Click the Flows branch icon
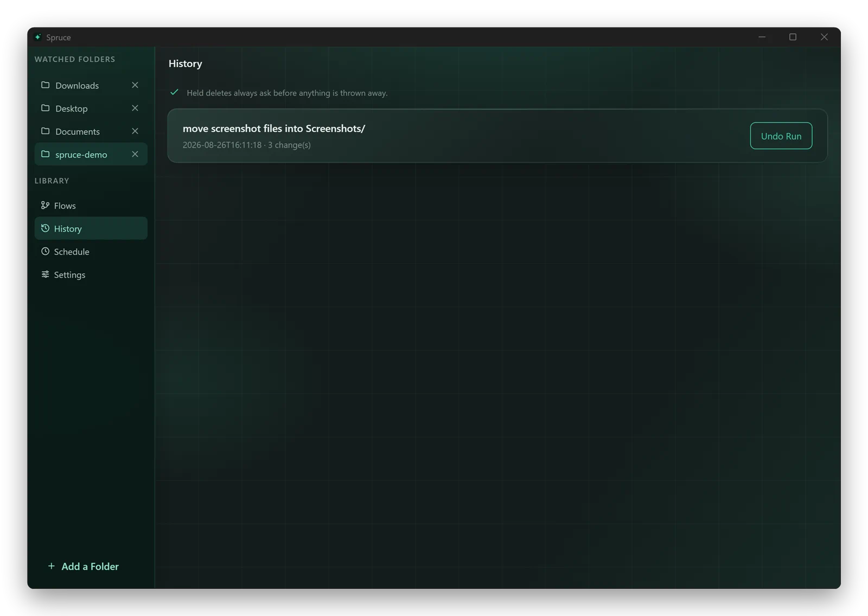 tap(45, 205)
